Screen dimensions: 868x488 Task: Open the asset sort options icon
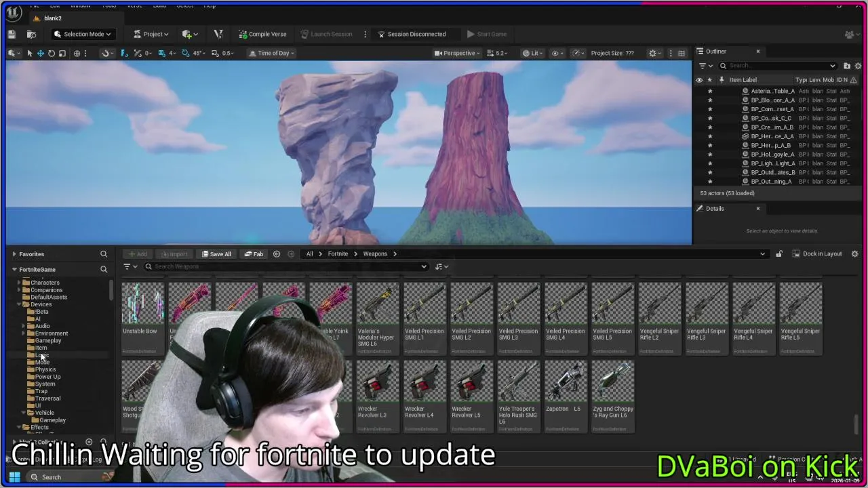(441, 266)
